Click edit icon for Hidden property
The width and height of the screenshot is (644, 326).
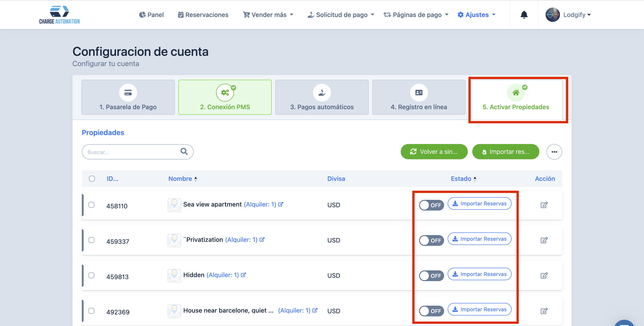pos(544,276)
